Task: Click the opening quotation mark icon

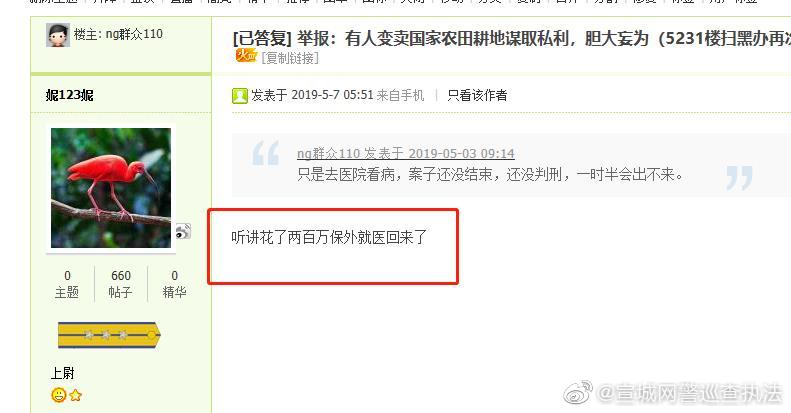Action: point(266,153)
